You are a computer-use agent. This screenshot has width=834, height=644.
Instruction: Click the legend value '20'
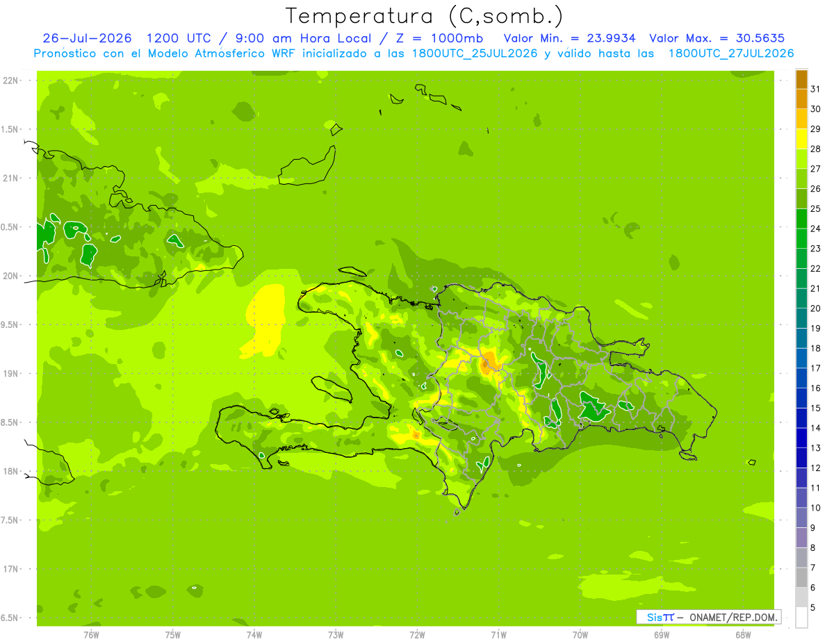coord(816,308)
